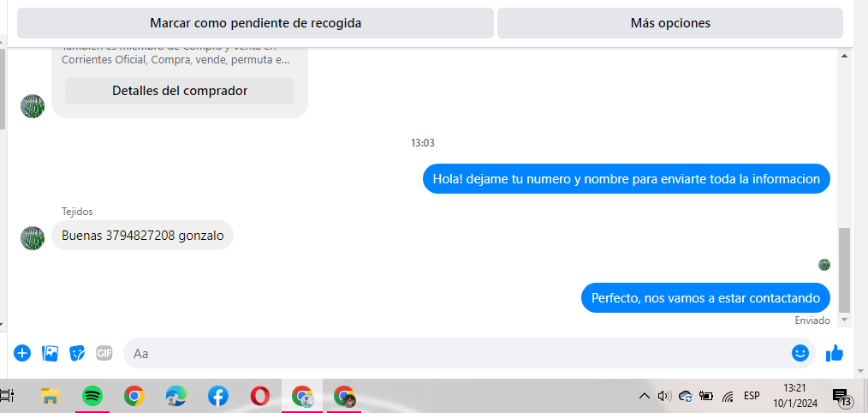Open the GIF picker icon
The width and height of the screenshot is (868, 413).
coord(104,353)
